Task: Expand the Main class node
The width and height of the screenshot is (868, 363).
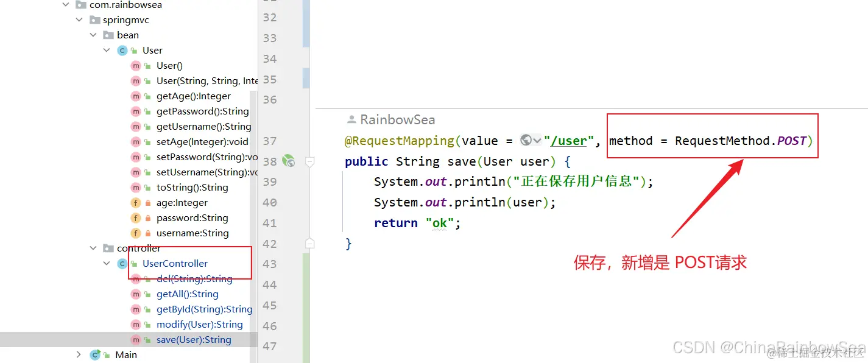Action: [79, 354]
